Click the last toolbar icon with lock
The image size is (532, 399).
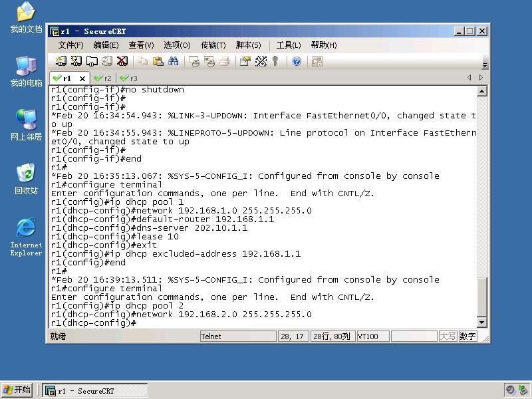[x=317, y=61]
